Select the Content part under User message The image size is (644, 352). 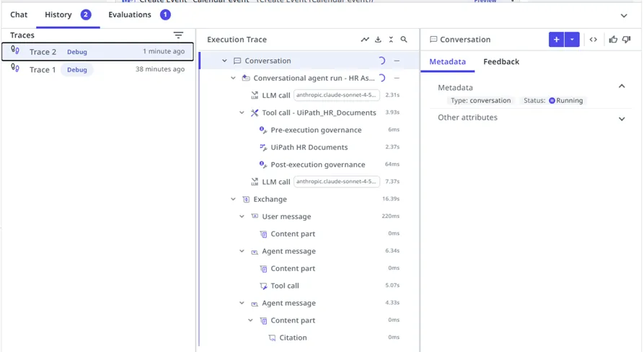(x=309, y=234)
